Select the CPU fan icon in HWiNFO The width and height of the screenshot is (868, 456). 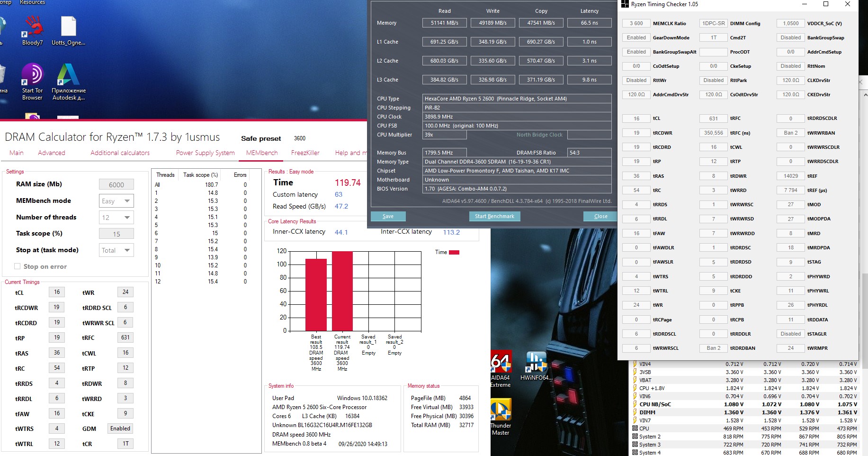click(x=635, y=429)
